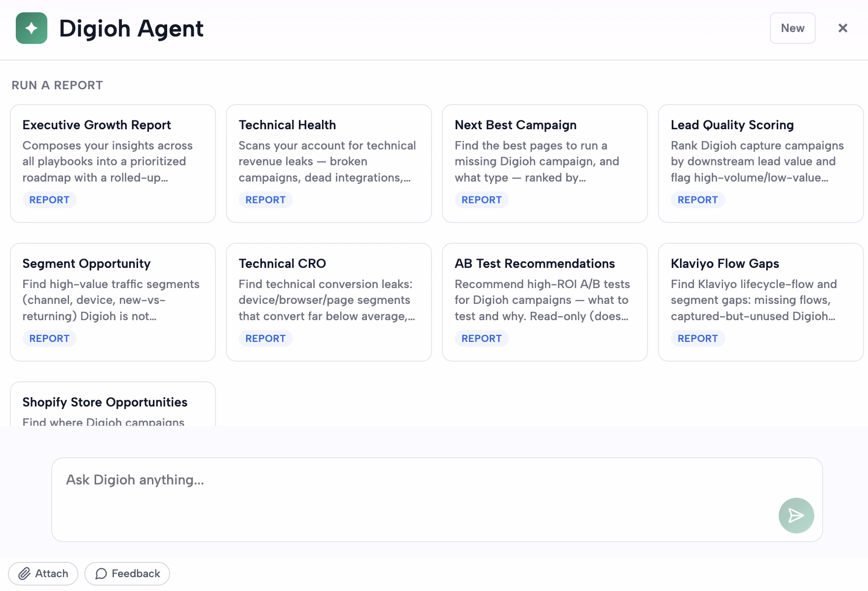The height and width of the screenshot is (591, 868).
Task: Open the Technical CRO report card
Action: (x=329, y=302)
